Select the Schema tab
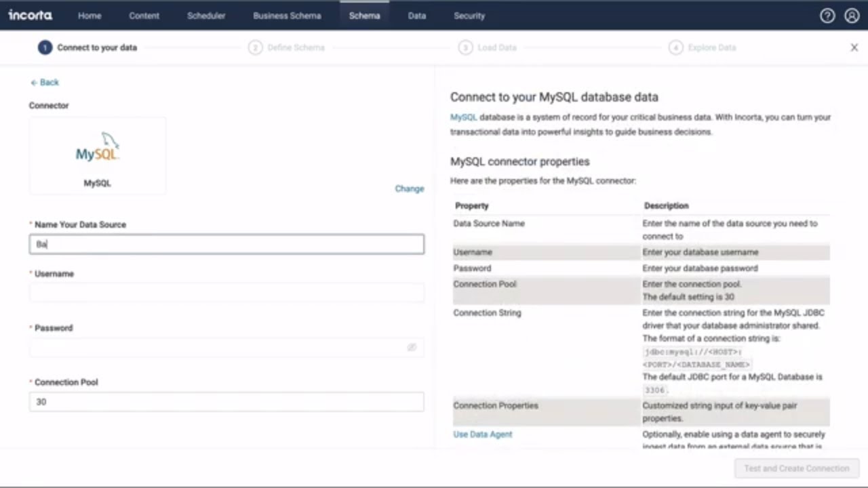868x488 pixels. click(x=365, y=16)
